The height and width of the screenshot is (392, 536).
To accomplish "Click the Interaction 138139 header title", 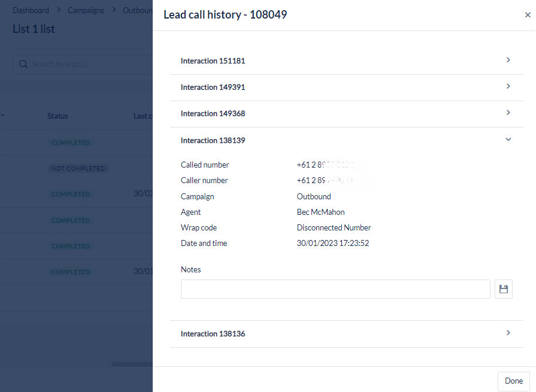I will pos(213,140).
